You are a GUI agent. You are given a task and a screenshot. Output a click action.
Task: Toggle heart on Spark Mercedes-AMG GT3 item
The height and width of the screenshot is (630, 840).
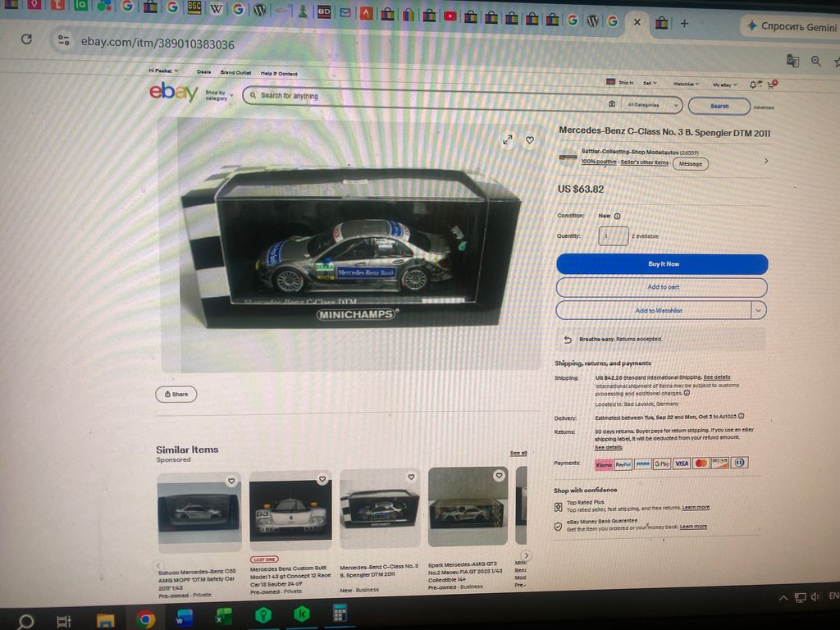(x=499, y=475)
